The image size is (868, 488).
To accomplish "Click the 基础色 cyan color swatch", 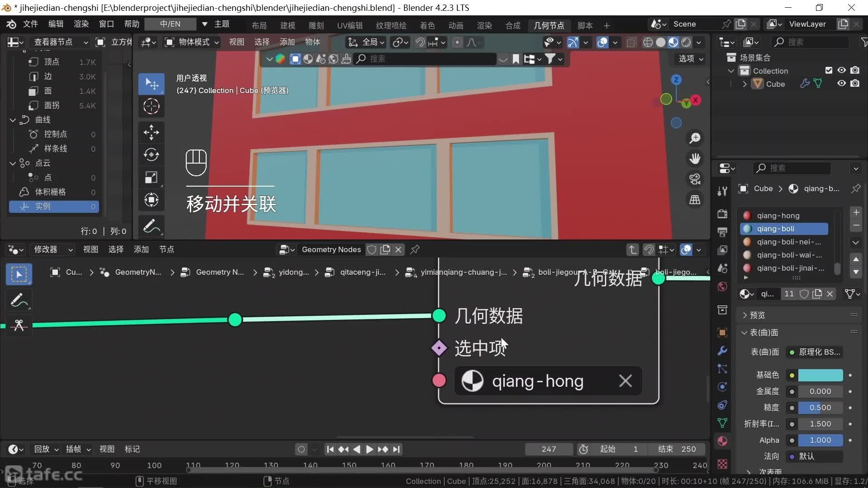I will (x=820, y=375).
